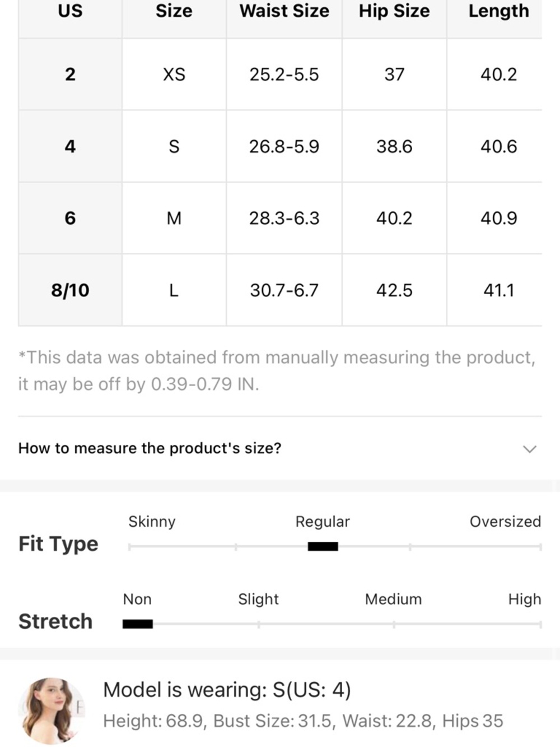Click the US 8/10 row header
The height and width of the screenshot is (747, 560).
(x=70, y=290)
